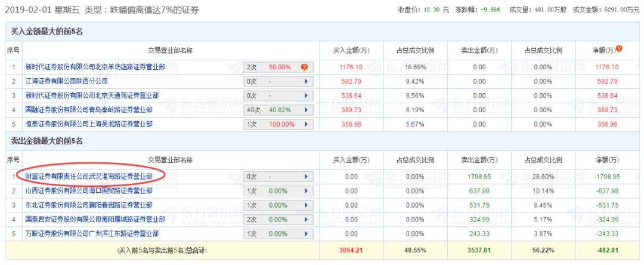Click the orange help icon beside 50.00%
The width and height of the screenshot is (644, 265).
point(304,67)
